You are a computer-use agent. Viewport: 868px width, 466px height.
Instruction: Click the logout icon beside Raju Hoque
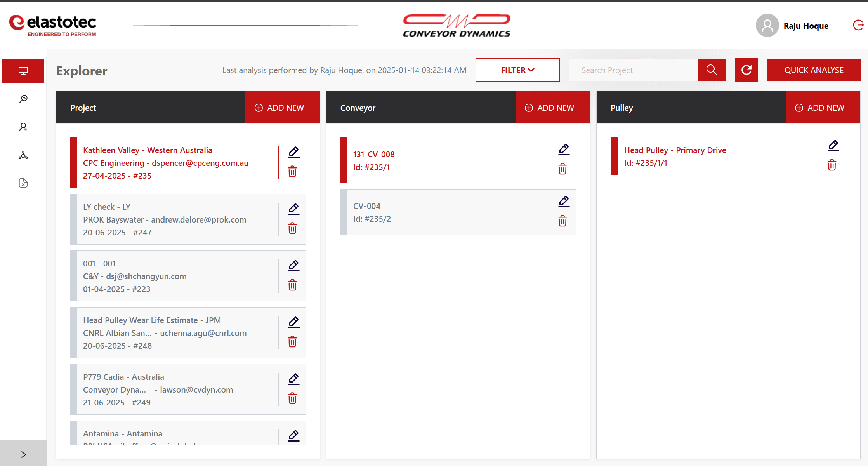coord(858,25)
